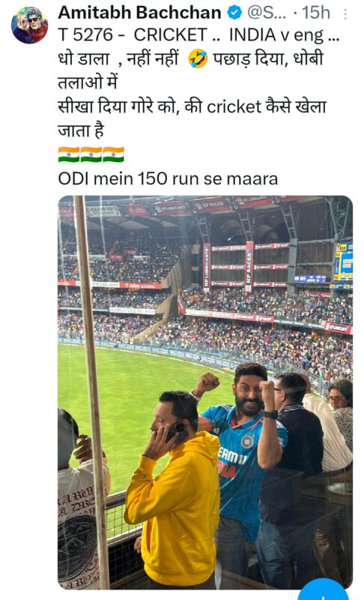Click the first Indian flag emoji
The width and height of the screenshot is (364, 600).
point(69,154)
